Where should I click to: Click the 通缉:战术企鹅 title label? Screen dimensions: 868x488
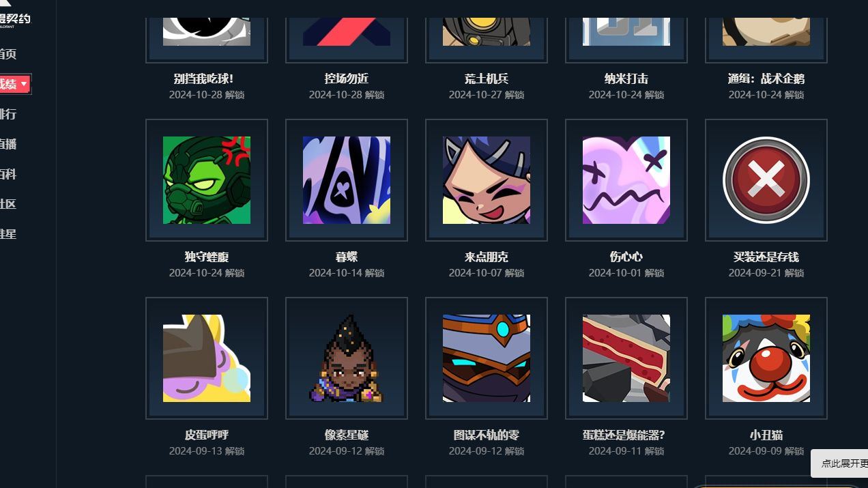766,78
